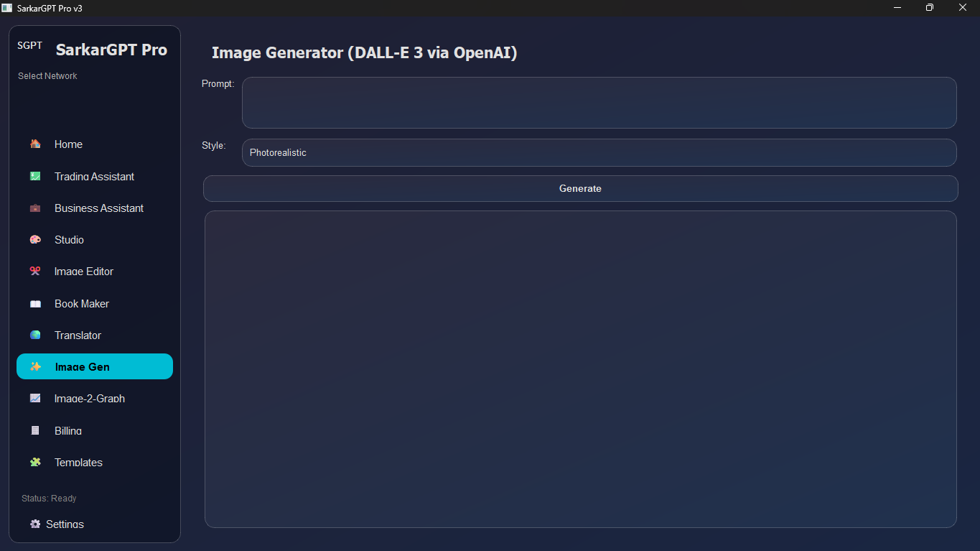Navigate to Book Maker
This screenshot has width=980, height=551.
[x=95, y=304]
